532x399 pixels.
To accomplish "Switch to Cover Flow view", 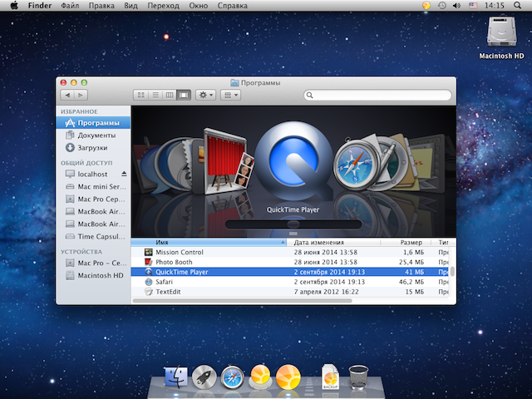I will coord(184,95).
